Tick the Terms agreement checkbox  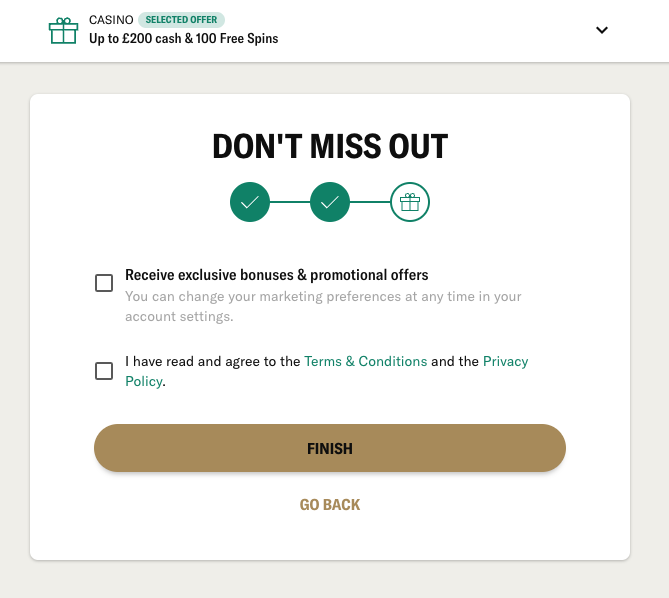[x=104, y=371]
